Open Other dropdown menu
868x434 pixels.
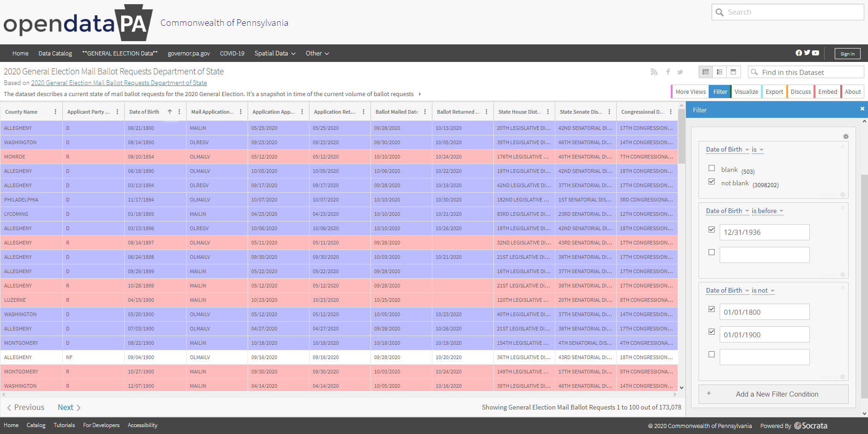point(317,53)
